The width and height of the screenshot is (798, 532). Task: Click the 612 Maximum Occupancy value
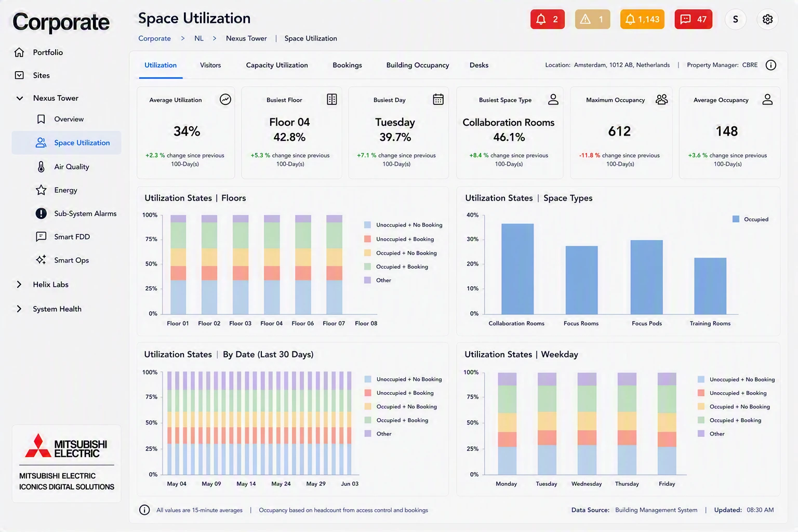(619, 131)
